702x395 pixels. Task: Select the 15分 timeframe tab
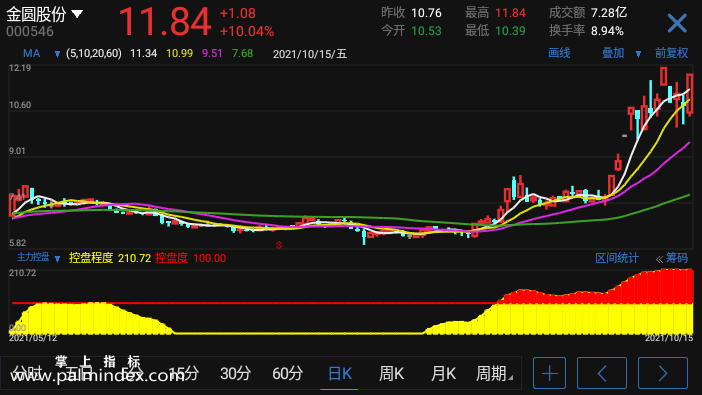[x=184, y=373]
